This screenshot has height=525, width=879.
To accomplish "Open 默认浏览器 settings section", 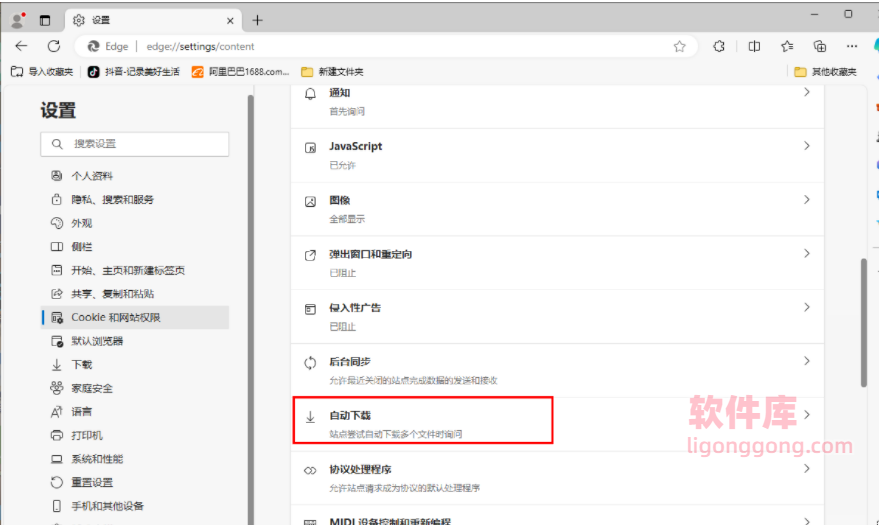I will pos(135,341).
